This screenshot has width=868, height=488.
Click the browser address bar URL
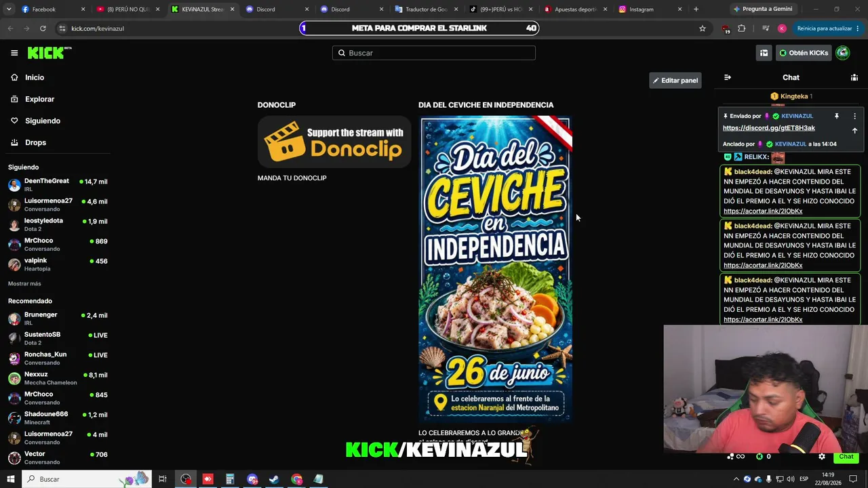point(98,28)
